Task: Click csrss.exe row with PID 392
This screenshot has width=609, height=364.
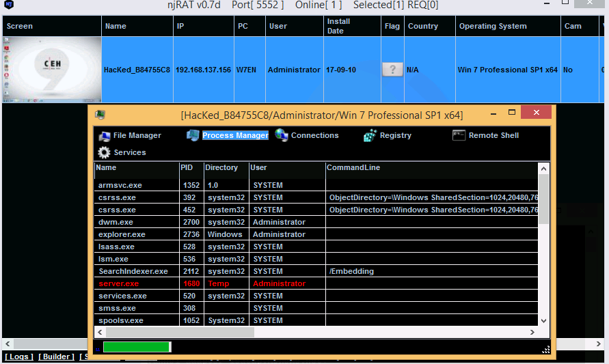Action: click(316, 197)
